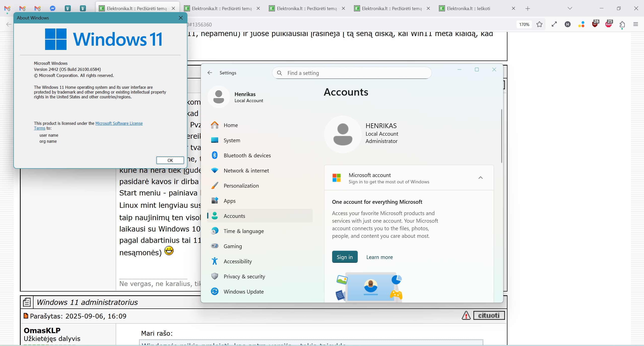Viewport: 644px width, 346px height.
Task: Click the uBlock Origin extension icon
Action: [595, 24]
